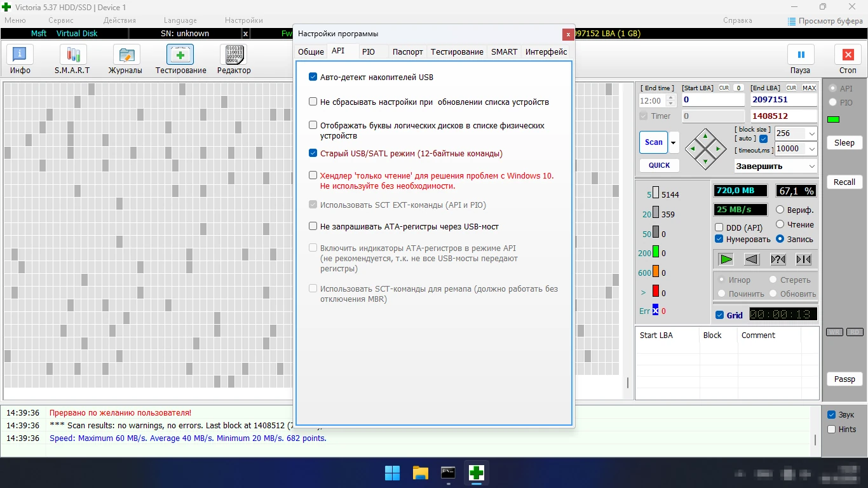Open the terminal from the taskbar
This screenshot has width=868, height=488.
tap(448, 473)
